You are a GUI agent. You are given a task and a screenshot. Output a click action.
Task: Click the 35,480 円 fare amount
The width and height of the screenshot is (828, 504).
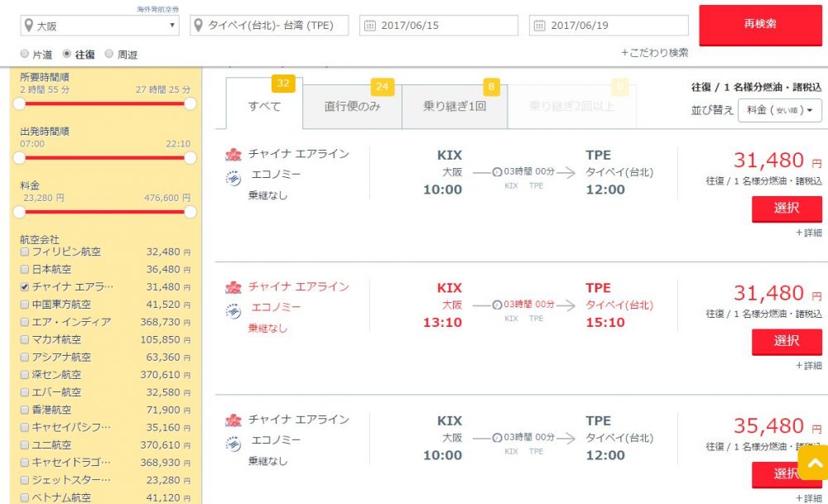pyautogui.click(x=777, y=426)
